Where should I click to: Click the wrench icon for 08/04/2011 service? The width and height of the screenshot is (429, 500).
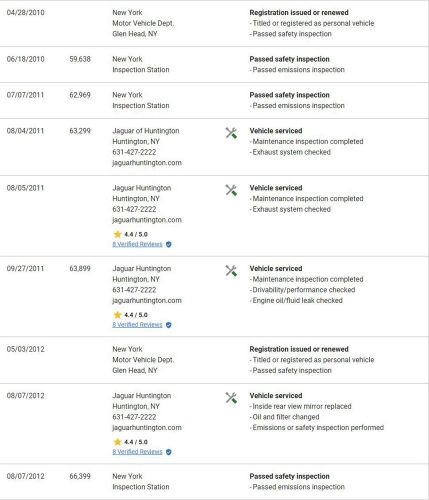coord(231,133)
